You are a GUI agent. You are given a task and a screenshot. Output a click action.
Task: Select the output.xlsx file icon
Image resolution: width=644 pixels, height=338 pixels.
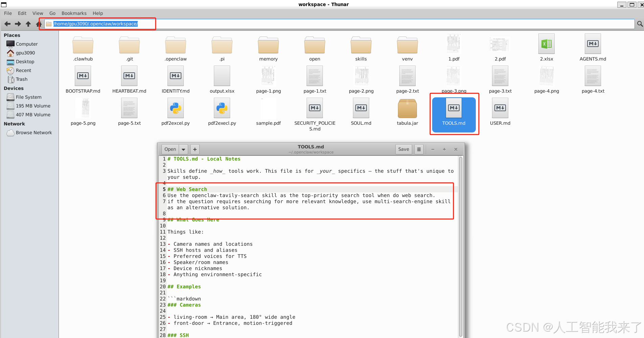[222, 76]
